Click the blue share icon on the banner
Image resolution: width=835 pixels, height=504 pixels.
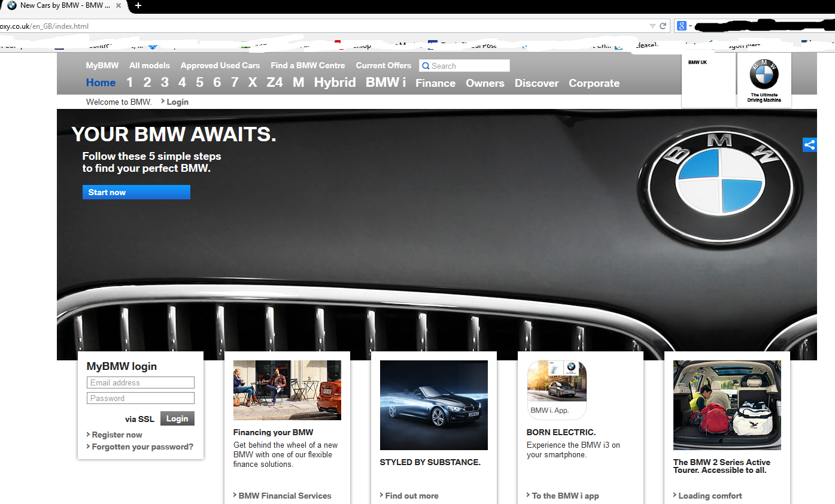[x=809, y=145]
